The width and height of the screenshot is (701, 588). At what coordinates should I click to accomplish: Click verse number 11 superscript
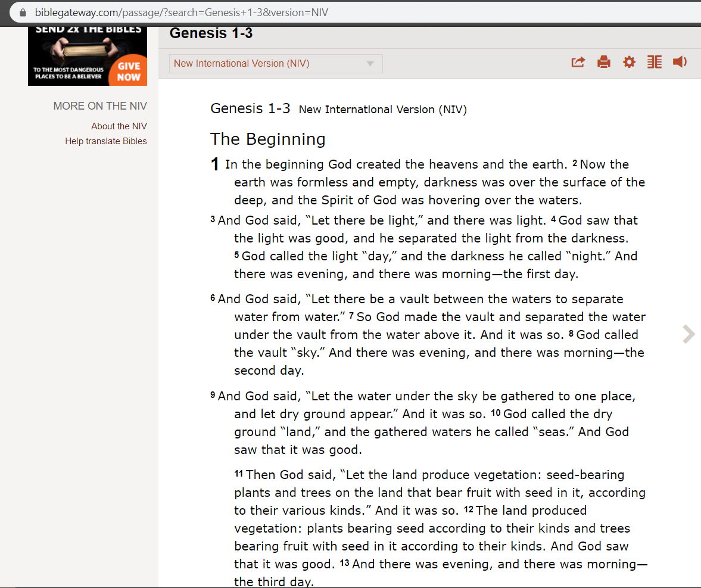coord(239,474)
